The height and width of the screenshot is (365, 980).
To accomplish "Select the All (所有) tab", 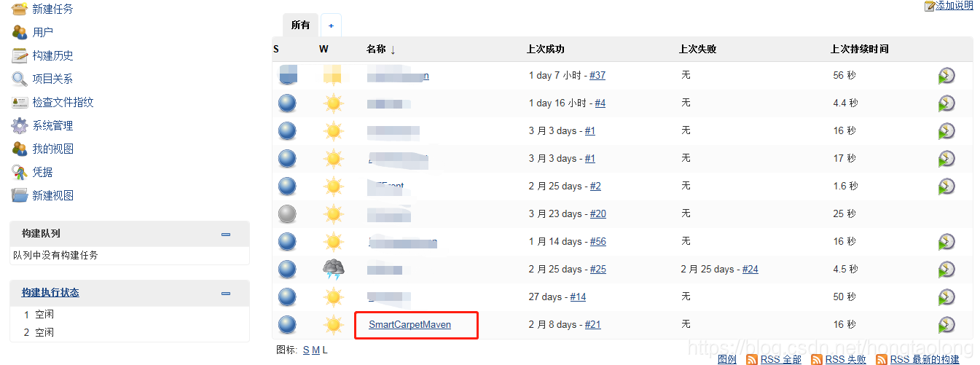I will (x=300, y=25).
